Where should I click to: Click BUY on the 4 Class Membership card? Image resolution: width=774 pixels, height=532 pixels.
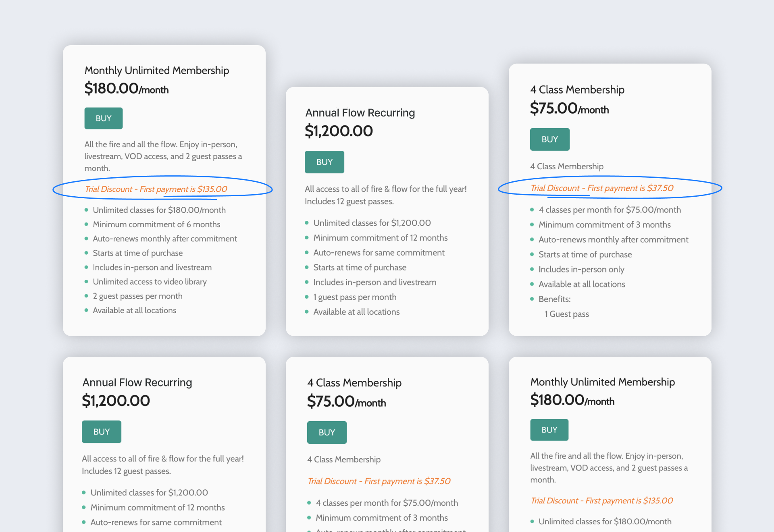tap(549, 139)
